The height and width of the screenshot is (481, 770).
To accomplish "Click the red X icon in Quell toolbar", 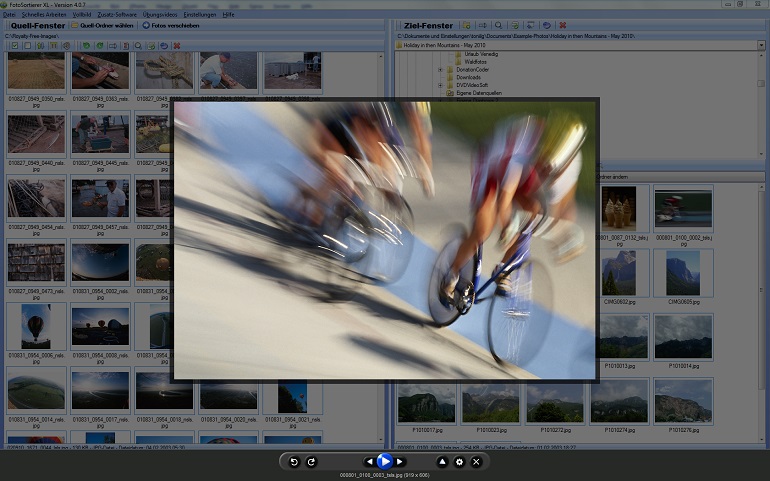I will [x=177, y=46].
